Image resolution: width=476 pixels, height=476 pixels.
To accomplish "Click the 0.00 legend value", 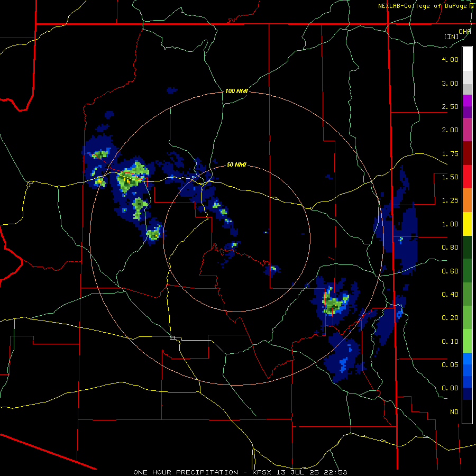I will pyautogui.click(x=450, y=388).
